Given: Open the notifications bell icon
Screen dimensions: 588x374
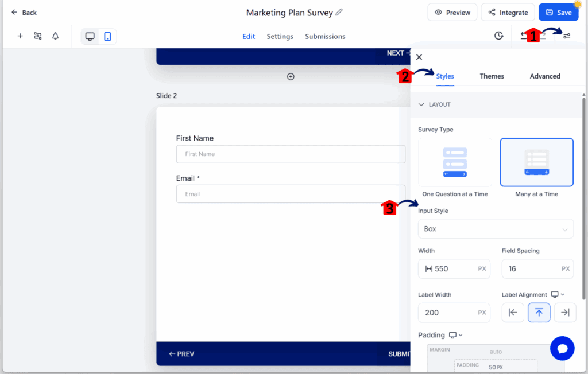Looking at the screenshot, I should tap(56, 36).
